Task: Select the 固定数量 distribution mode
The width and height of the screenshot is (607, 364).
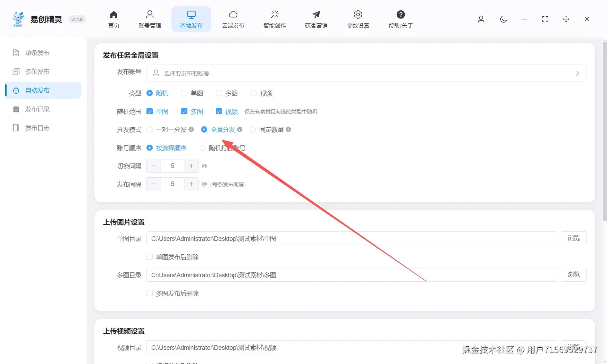Action: (253, 129)
